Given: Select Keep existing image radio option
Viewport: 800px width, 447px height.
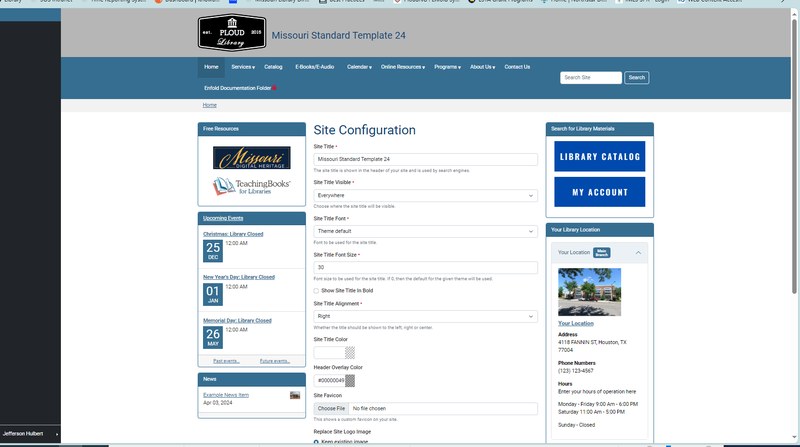Looking at the screenshot, I should pyautogui.click(x=317, y=441).
